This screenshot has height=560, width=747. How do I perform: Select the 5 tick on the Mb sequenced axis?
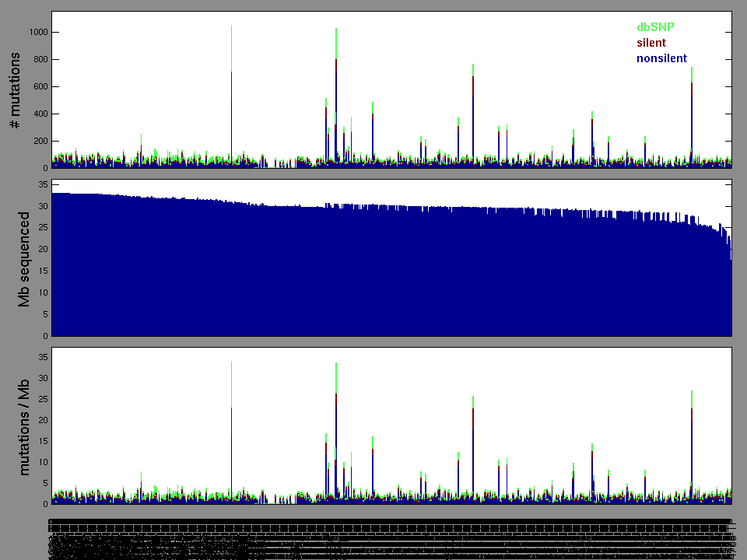click(45, 314)
